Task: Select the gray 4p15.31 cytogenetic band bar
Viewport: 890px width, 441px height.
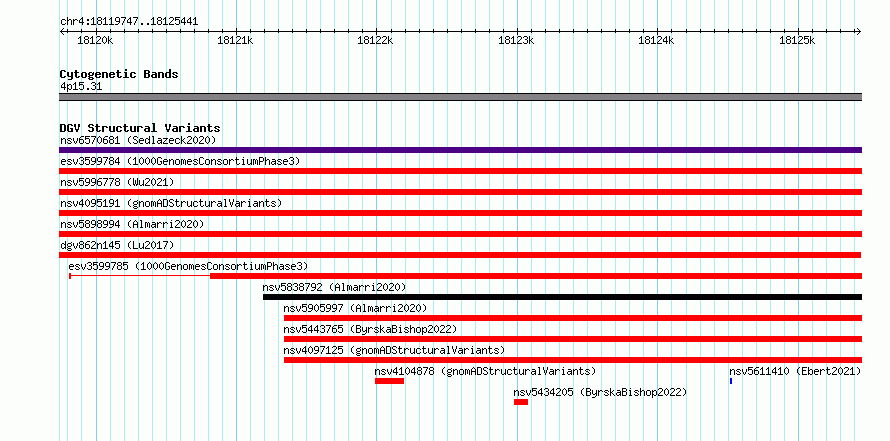Action: click(x=460, y=97)
